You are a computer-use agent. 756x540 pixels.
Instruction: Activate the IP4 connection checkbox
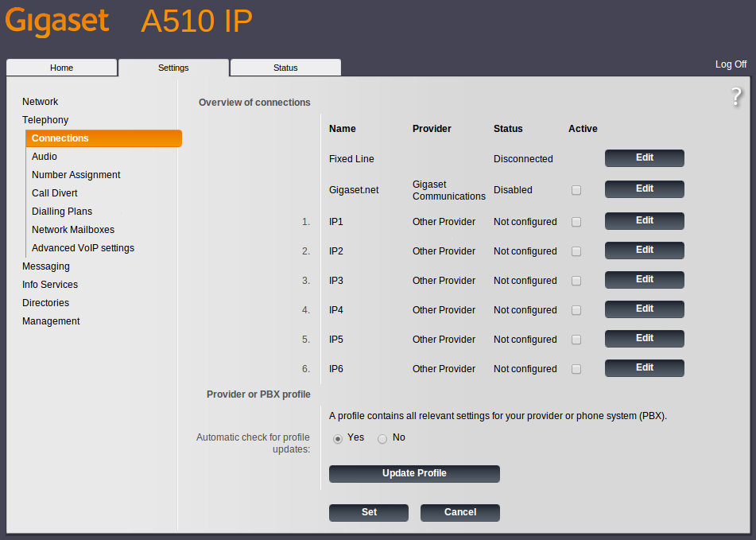point(576,310)
